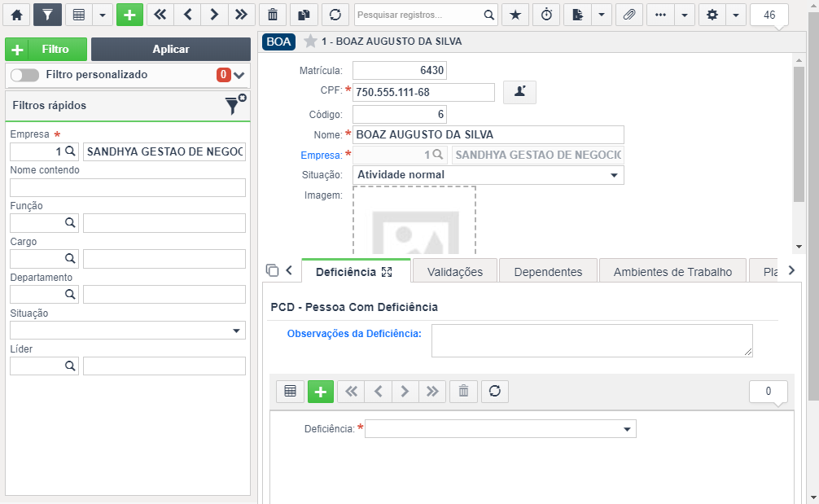Click the CPF field 750.555.111-68
This screenshot has width=819, height=504.
pos(423,93)
